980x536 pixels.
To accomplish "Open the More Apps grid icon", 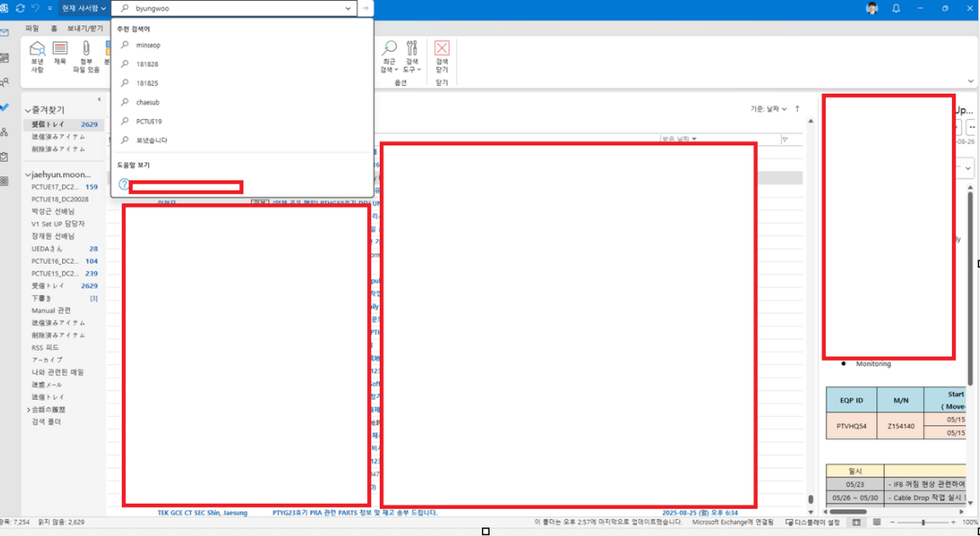I will (x=5, y=181).
